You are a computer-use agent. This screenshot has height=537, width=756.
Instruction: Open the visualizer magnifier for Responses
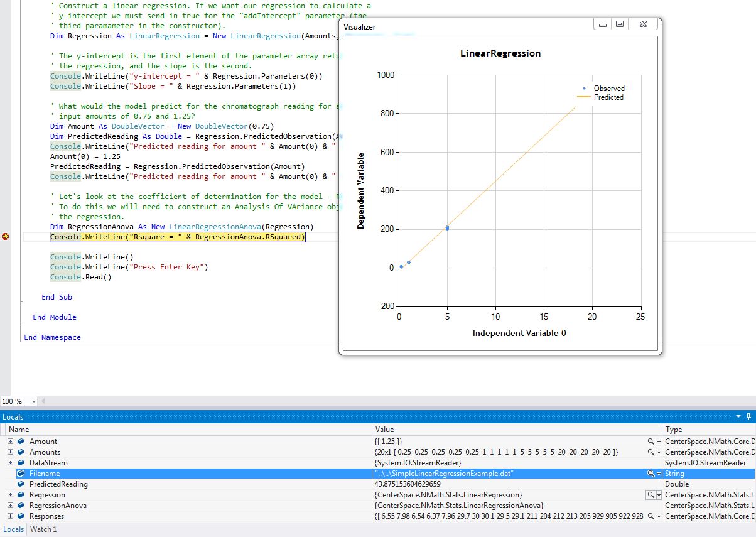[651, 516]
